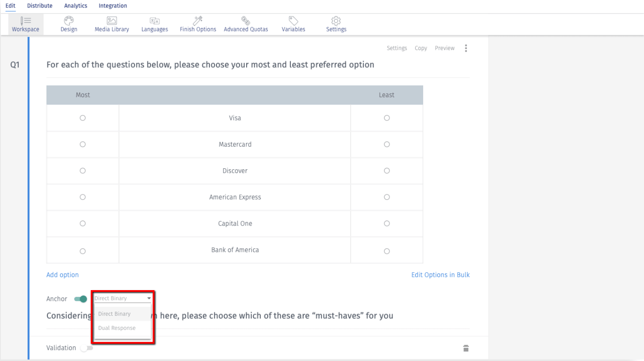Image resolution: width=644 pixels, height=361 pixels.
Task: Open the Variables panel
Action: tap(293, 24)
